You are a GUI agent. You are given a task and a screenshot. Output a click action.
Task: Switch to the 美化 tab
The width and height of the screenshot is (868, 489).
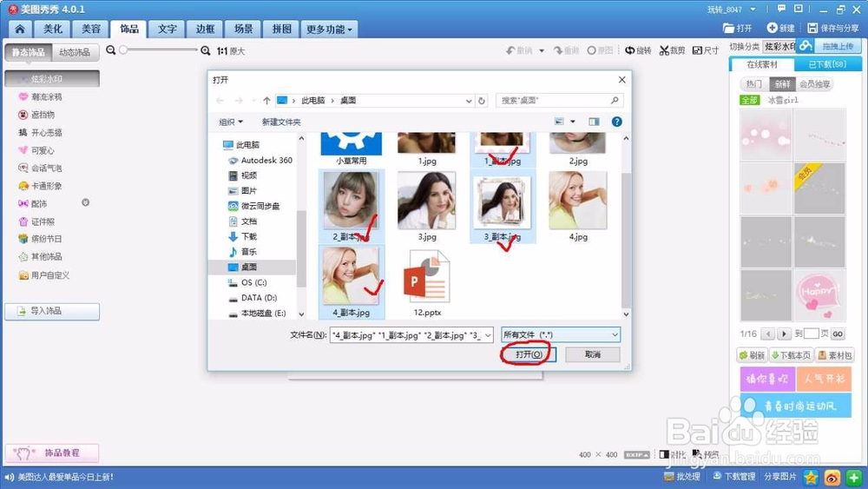(x=53, y=29)
